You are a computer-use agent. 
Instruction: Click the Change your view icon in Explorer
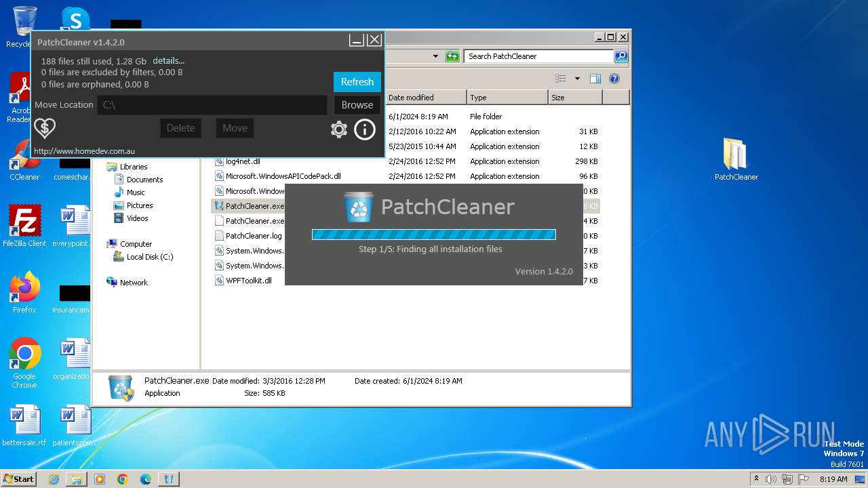point(560,79)
